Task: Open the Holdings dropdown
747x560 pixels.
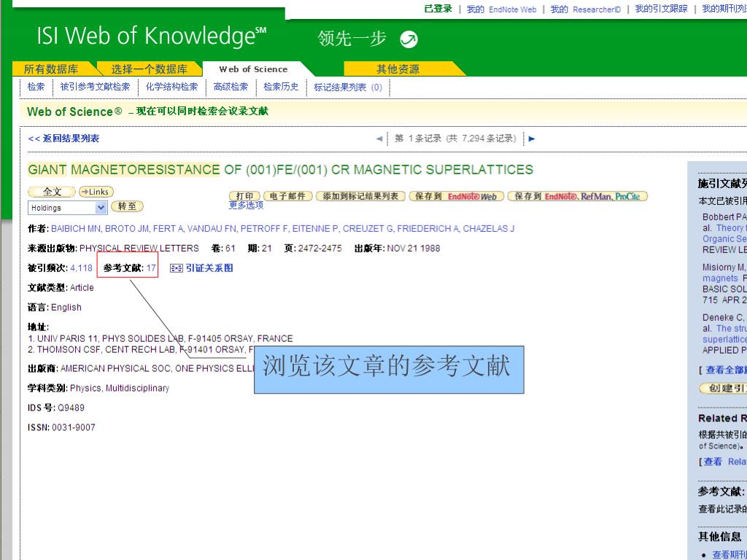Action: (67, 208)
